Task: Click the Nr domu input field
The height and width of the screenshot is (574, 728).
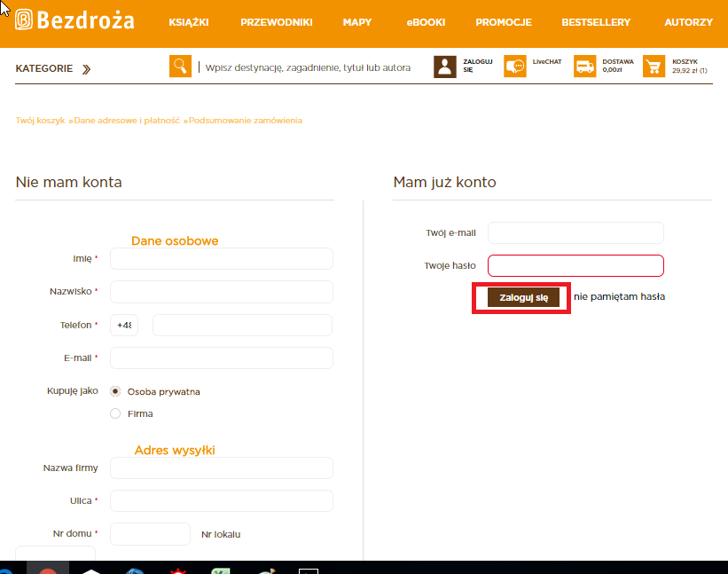Action: (x=150, y=534)
